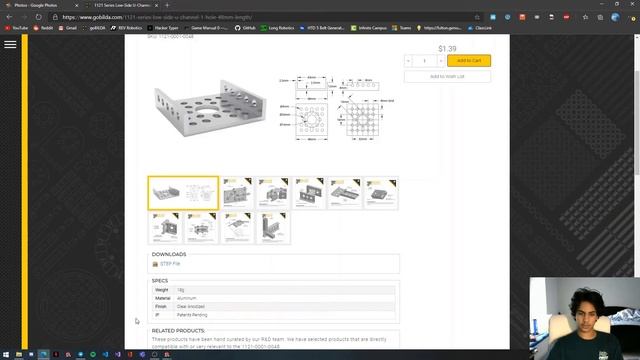The image size is (640, 360).
Task: Select the third thumbnail in the top row
Action: pos(273,193)
